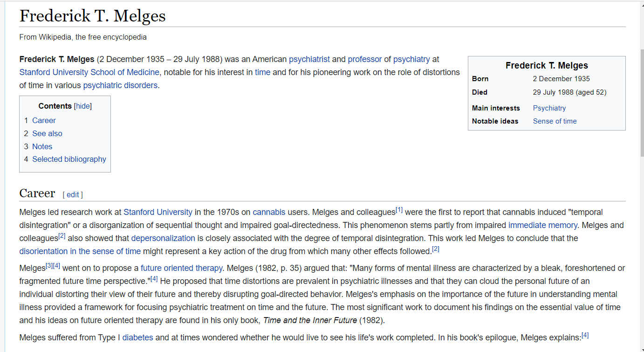Open psychiatric disorders link
This screenshot has width=644, height=352.
pos(120,85)
